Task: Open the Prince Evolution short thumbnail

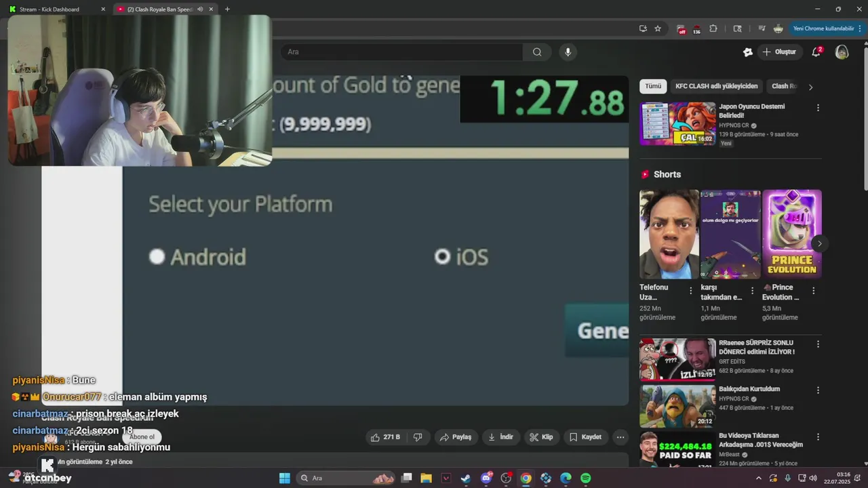Action: point(792,234)
